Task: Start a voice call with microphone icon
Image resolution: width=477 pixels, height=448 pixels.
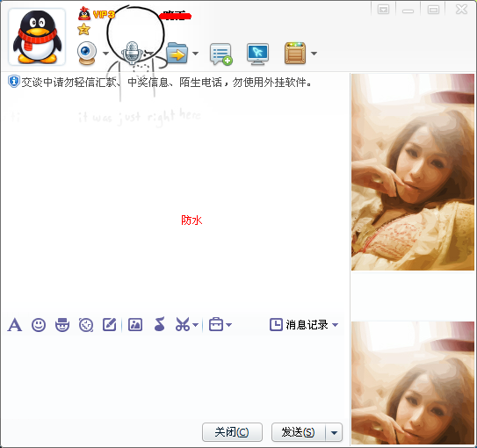Action: 132,53
